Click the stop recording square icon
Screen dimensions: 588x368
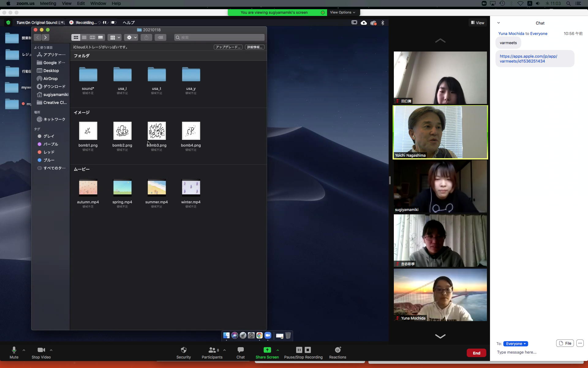(308, 350)
